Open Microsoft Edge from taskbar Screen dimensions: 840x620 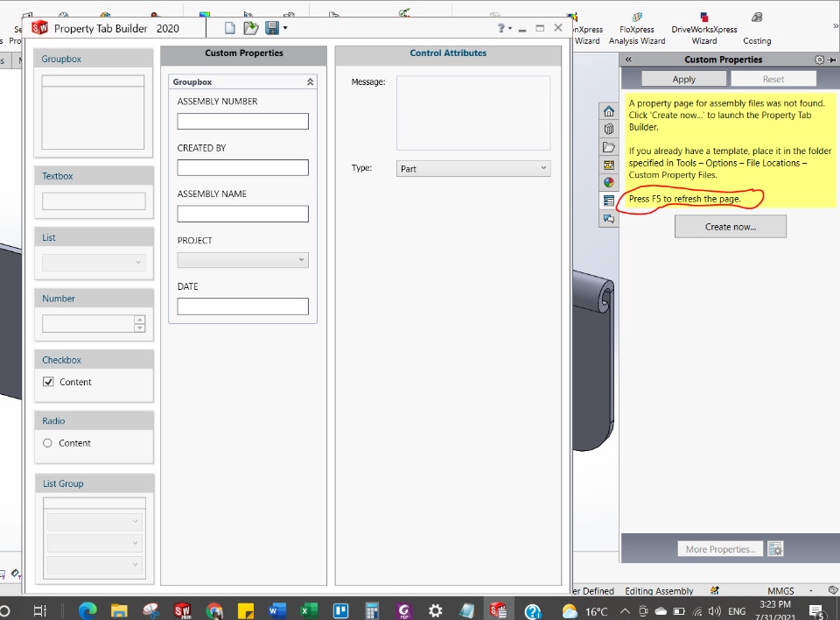87,610
